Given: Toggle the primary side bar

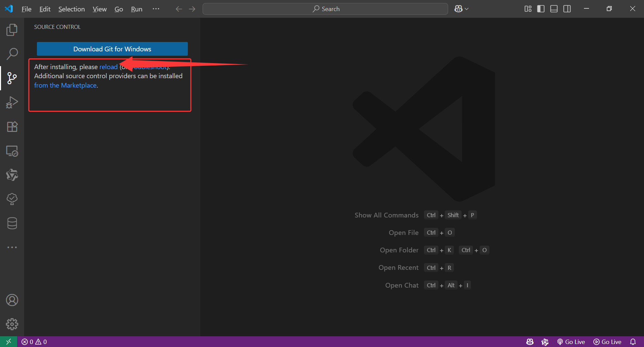Looking at the screenshot, I should tap(541, 9).
